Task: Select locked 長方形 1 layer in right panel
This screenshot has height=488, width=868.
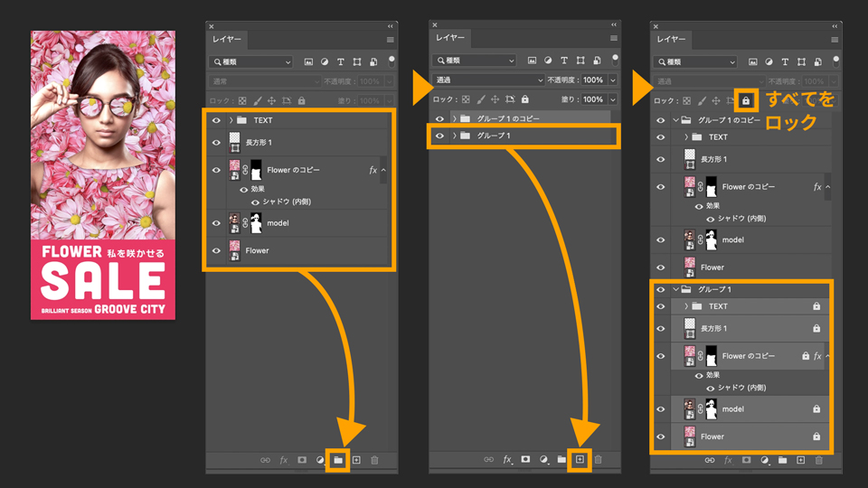Action: [x=750, y=328]
